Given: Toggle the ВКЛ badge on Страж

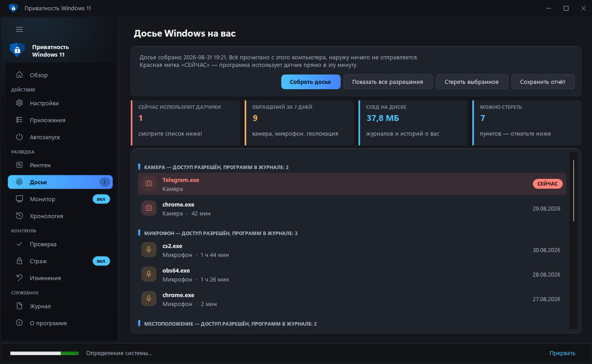Looking at the screenshot, I should coord(101,261).
